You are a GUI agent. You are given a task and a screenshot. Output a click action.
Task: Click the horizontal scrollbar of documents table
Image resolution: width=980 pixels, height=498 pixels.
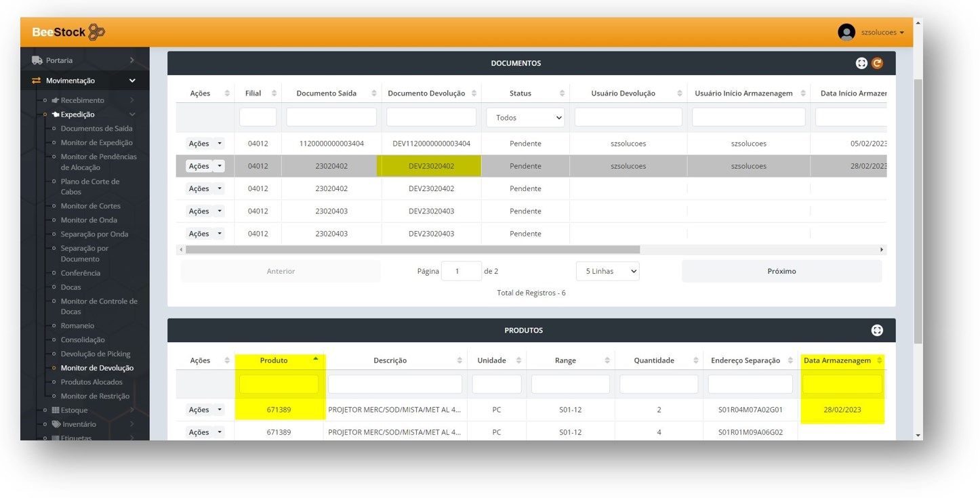click(412, 250)
